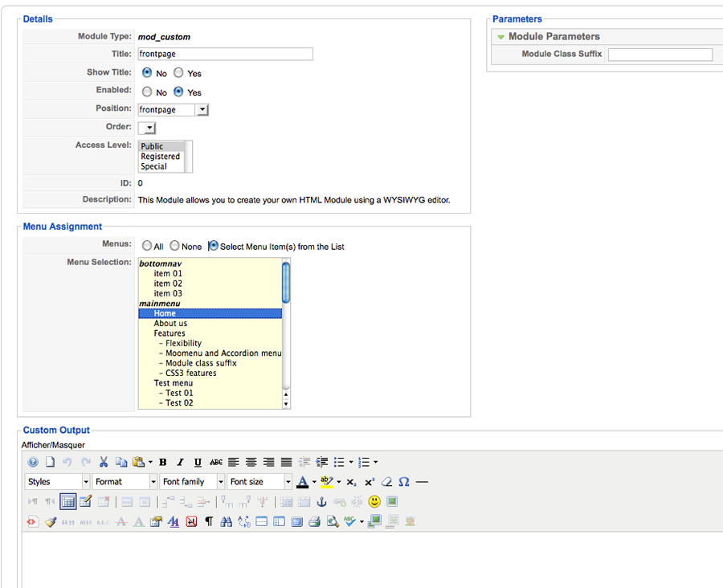Apply superscript formatting
The image size is (723, 588).
pyautogui.click(x=370, y=482)
